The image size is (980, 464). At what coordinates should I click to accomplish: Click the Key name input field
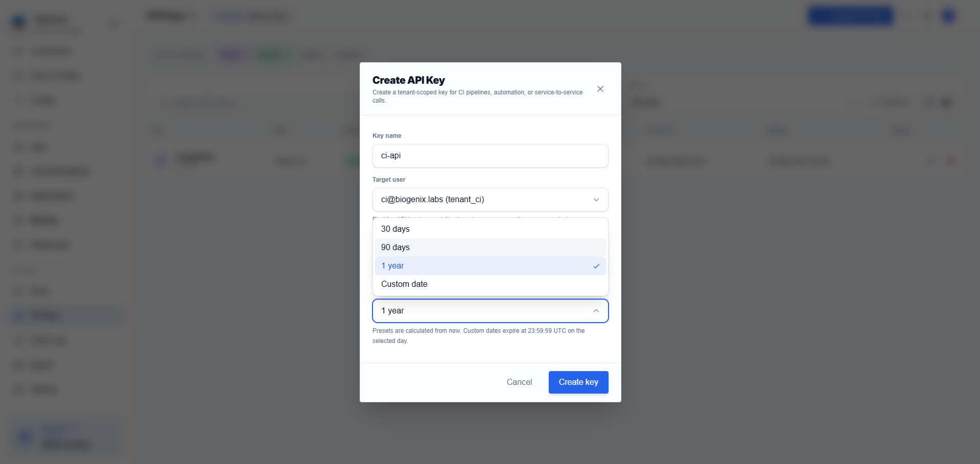[x=490, y=156]
